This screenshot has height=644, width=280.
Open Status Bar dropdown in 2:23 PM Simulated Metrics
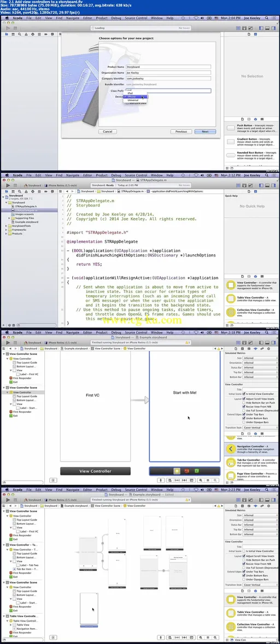click(260, 525)
